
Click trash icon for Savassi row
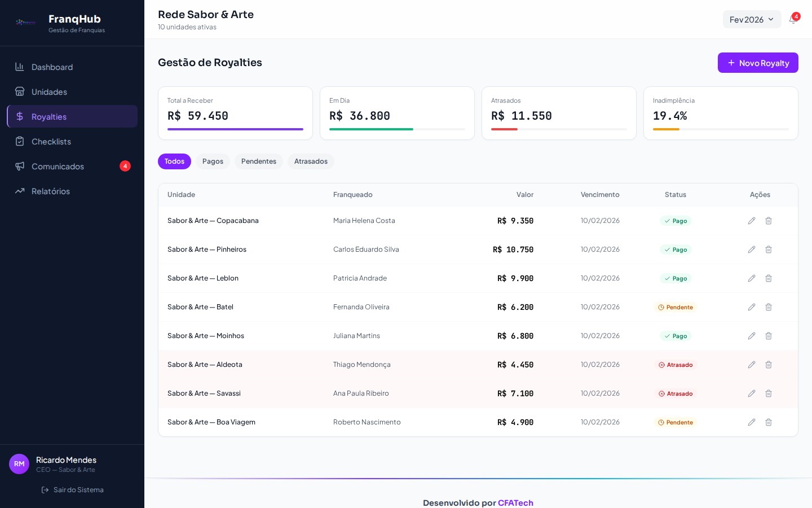point(768,393)
